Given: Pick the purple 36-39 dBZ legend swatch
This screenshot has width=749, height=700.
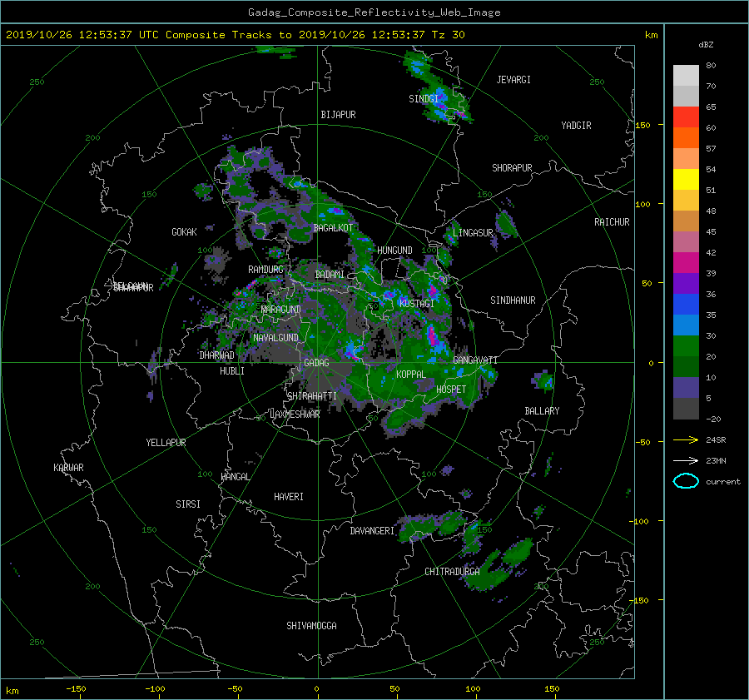Looking at the screenshot, I should (686, 283).
